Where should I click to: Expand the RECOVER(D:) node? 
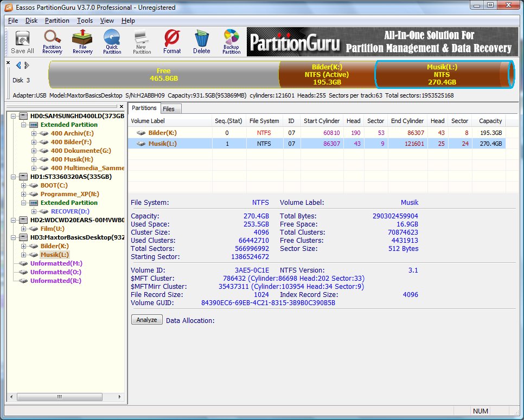34,212
